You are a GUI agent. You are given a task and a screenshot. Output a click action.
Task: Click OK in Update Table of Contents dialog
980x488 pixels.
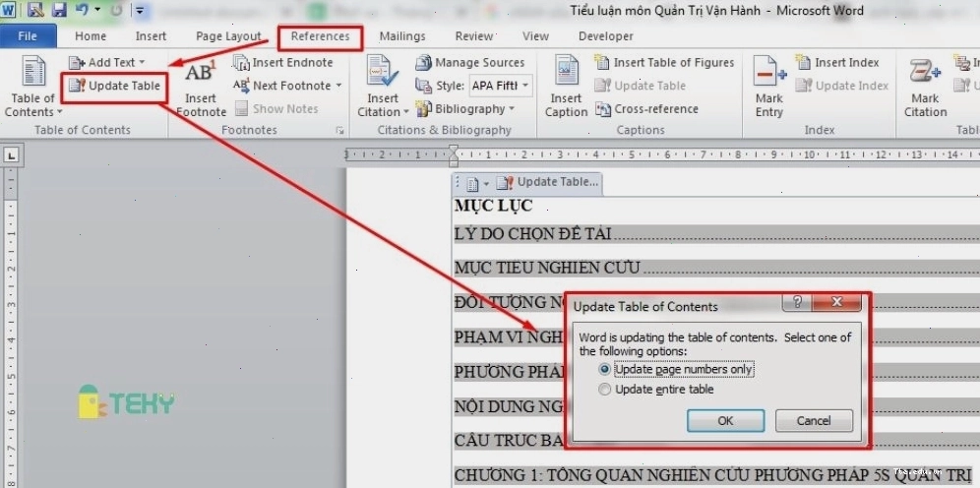coord(725,420)
